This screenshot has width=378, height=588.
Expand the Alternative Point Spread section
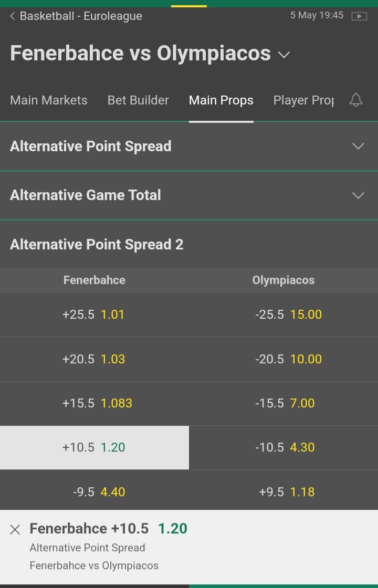[358, 146]
